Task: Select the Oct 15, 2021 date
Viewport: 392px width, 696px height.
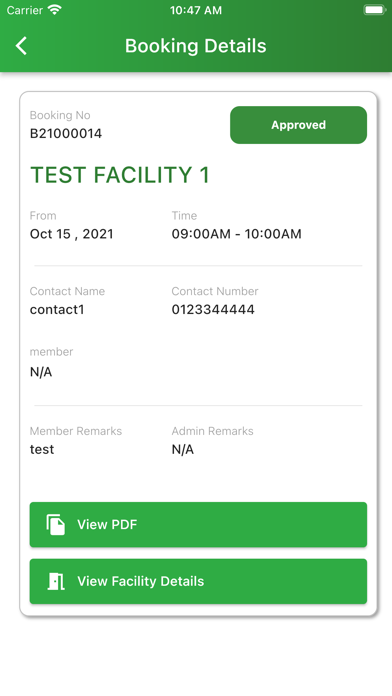Action: (x=71, y=234)
